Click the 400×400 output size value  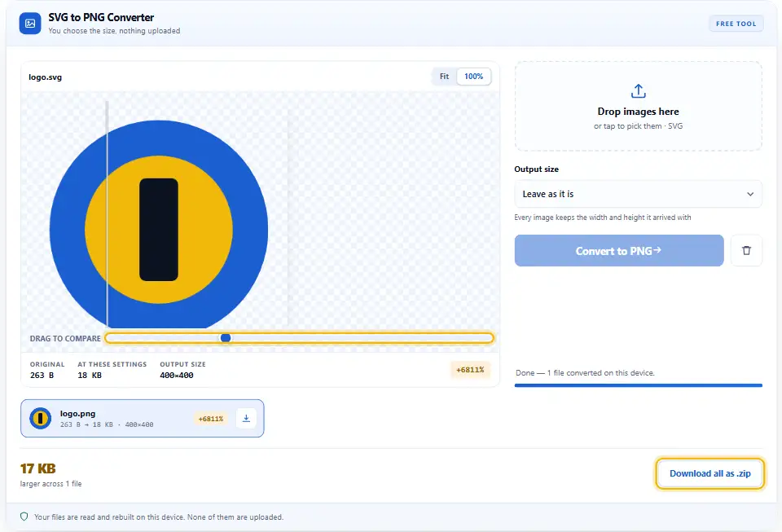pos(177,375)
